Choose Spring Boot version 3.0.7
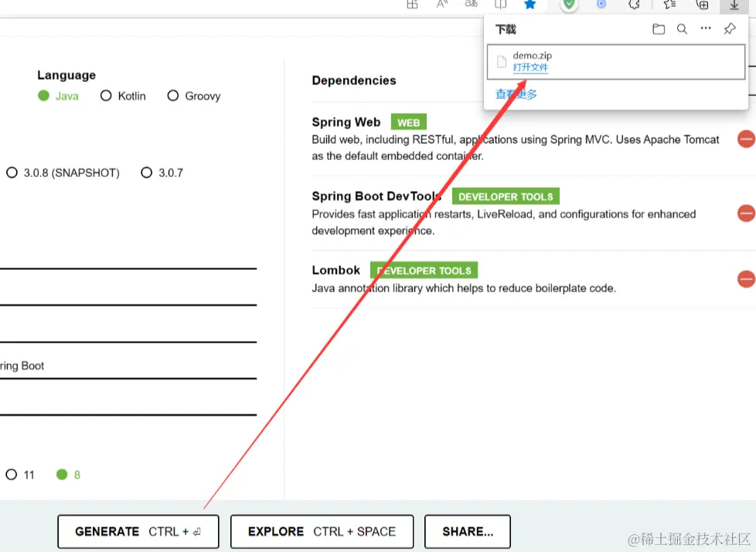Screen dimensions: 756x552 pos(162,172)
